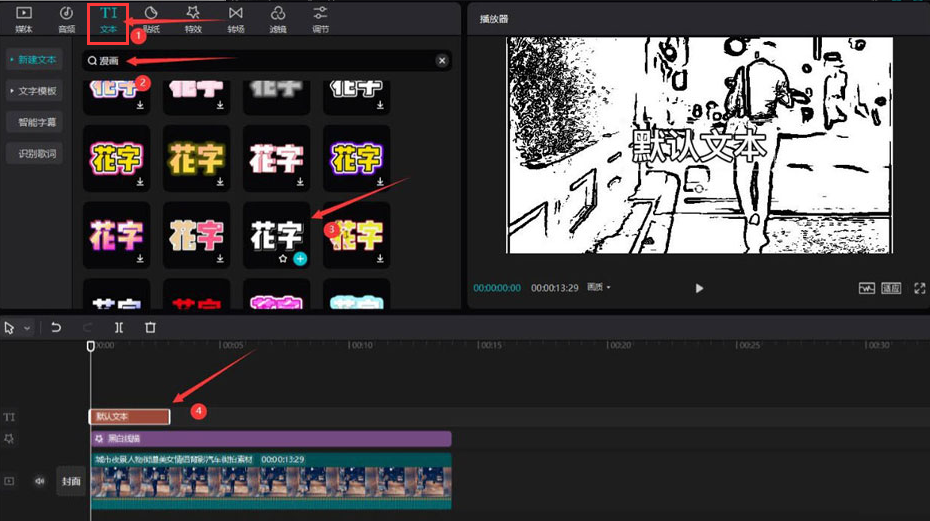930x521 pixels.
Task: Expand the 文字模板 sidebar section
Action: [34, 91]
